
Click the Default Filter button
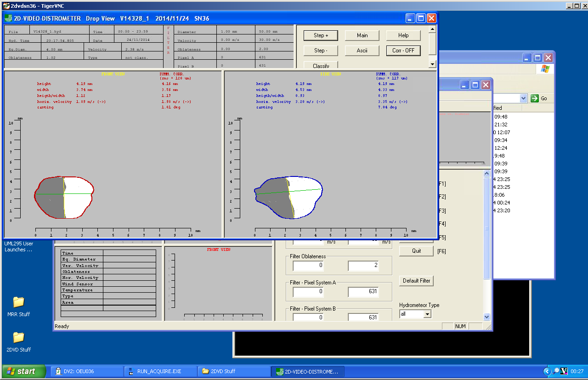pyautogui.click(x=416, y=281)
